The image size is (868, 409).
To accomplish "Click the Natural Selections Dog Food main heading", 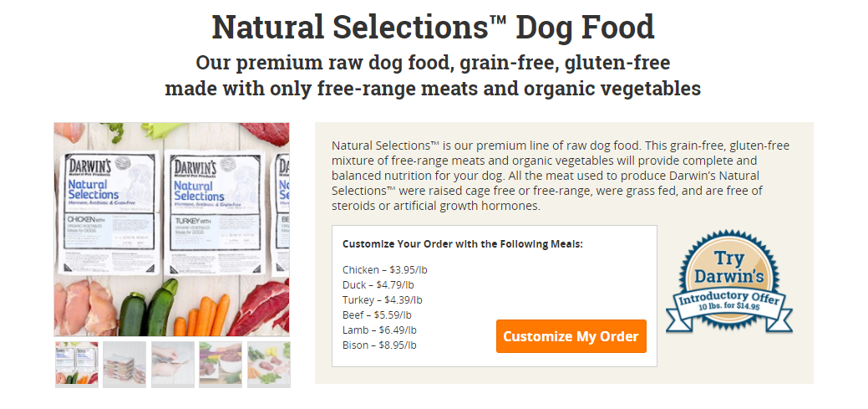I will point(433,27).
